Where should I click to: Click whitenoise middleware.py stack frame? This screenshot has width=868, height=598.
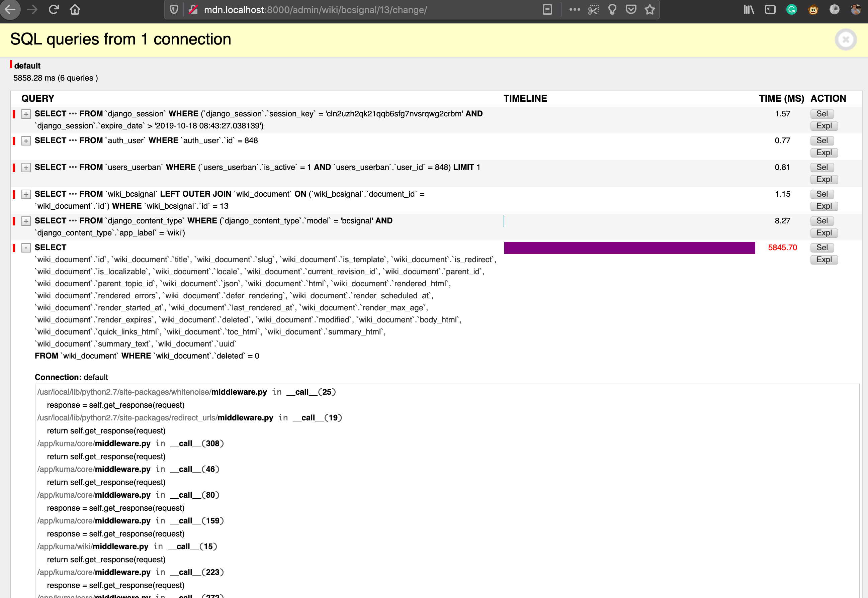tap(186, 392)
